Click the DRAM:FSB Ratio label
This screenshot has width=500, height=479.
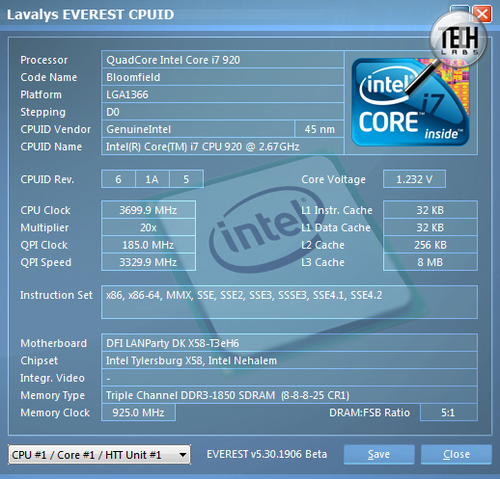coord(369,413)
